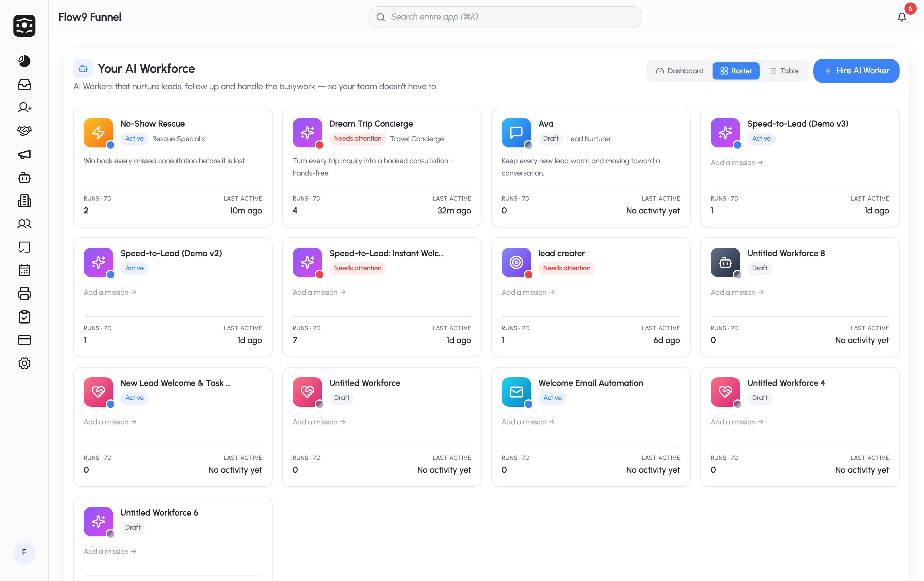
Task: Open the building companies sidebar icon
Action: (x=24, y=201)
